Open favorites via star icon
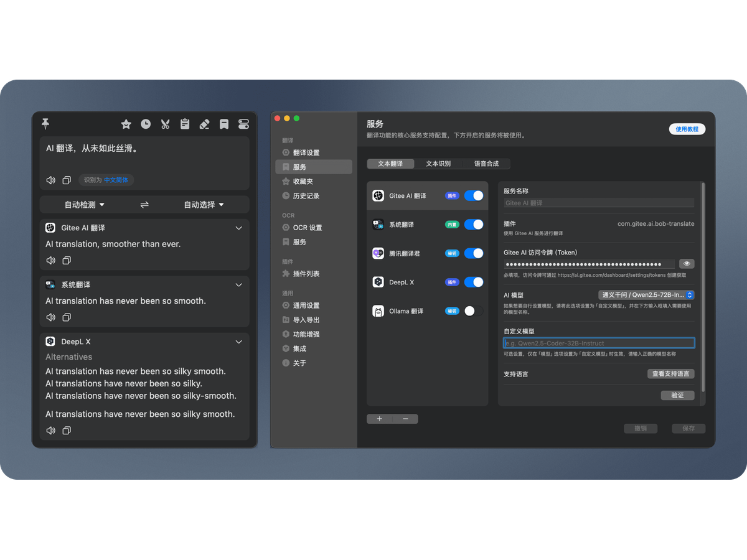This screenshot has width=747, height=560. pyautogui.click(x=126, y=124)
